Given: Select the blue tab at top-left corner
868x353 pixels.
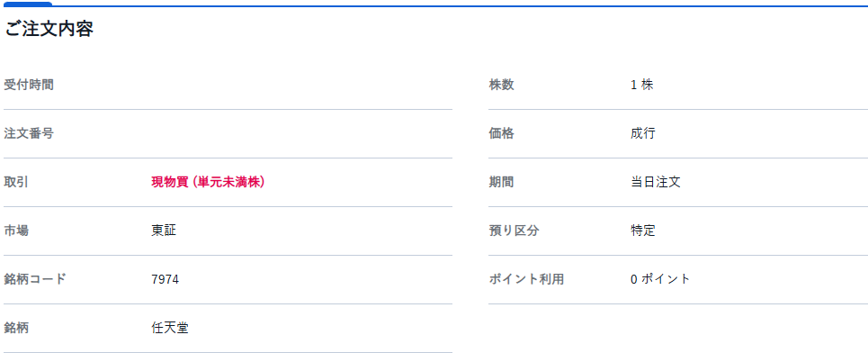Looking at the screenshot, I should (x=28, y=4).
